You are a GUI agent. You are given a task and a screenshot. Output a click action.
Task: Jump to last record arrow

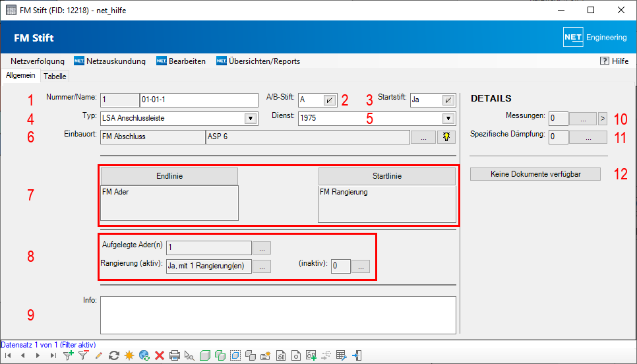coord(53,355)
